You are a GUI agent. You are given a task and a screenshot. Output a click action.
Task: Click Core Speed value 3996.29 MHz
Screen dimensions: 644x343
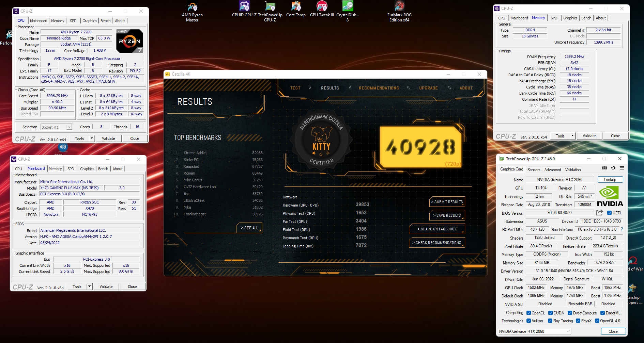[57, 96]
